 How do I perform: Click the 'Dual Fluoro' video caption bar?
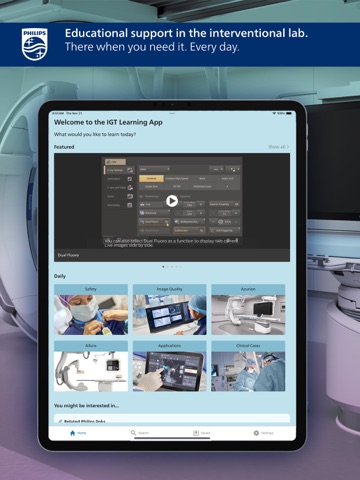click(172, 255)
